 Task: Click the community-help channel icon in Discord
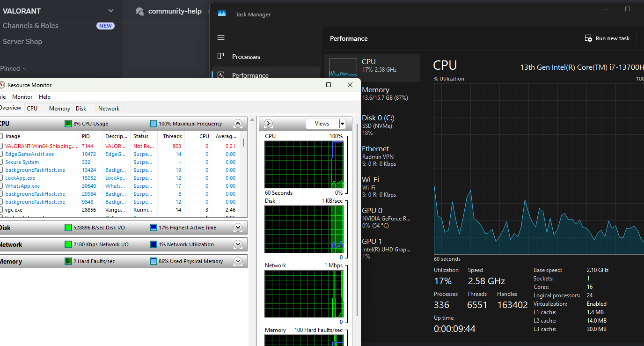pos(139,11)
